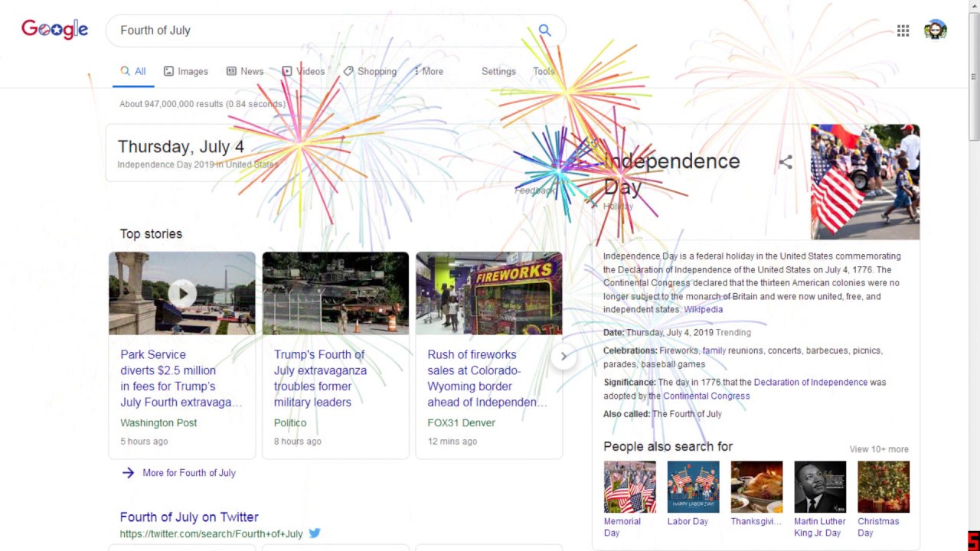Click the FOX31 Denver source label
This screenshot has width=980, height=551.
click(x=461, y=422)
